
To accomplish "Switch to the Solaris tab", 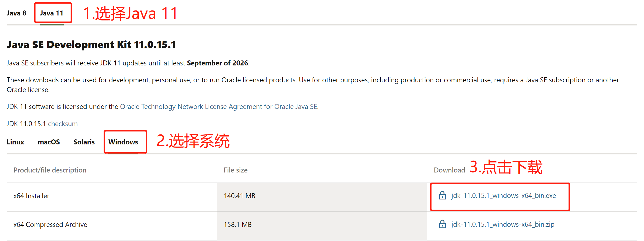I will [x=84, y=142].
